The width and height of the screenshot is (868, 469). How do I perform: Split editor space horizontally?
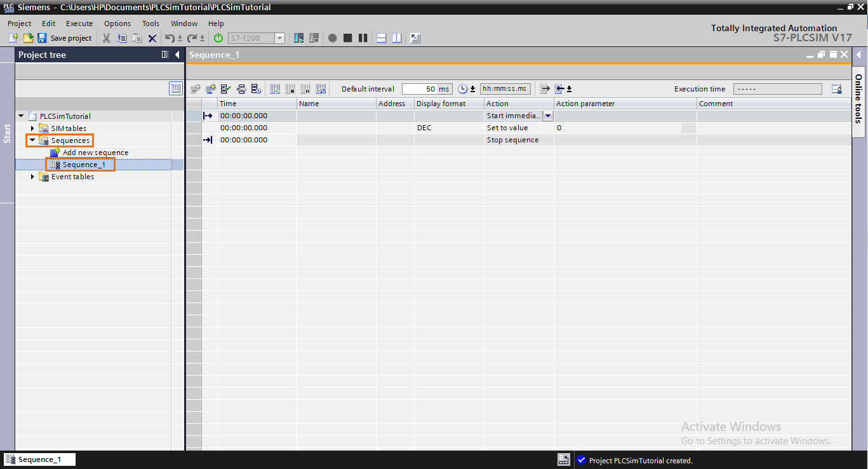(382, 38)
